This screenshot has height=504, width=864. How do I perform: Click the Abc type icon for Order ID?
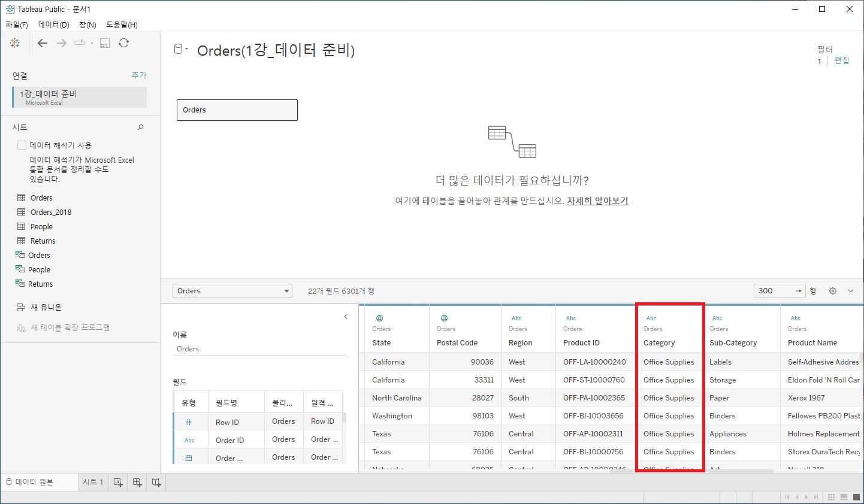tap(189, 440)
